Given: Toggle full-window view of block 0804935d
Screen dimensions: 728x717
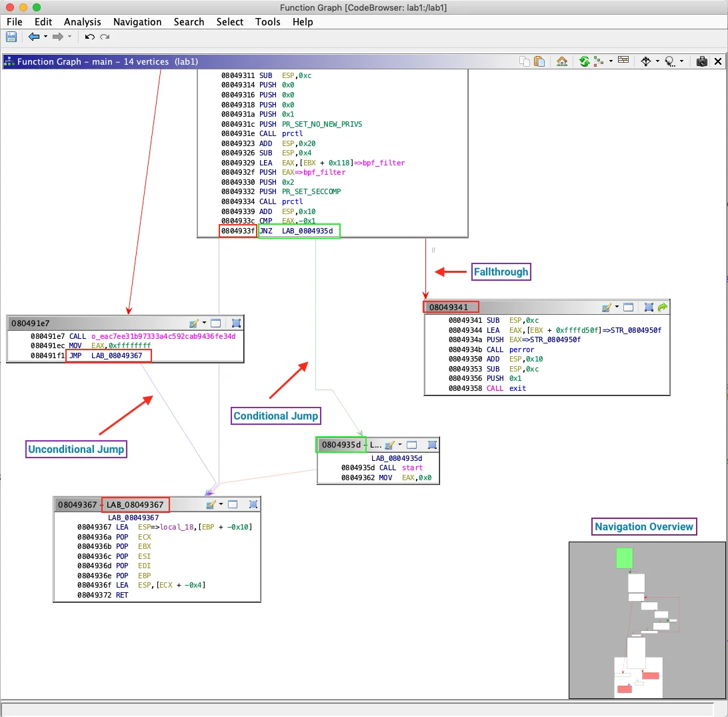Looking at the screenshot, I should click(x=411, y=444).
